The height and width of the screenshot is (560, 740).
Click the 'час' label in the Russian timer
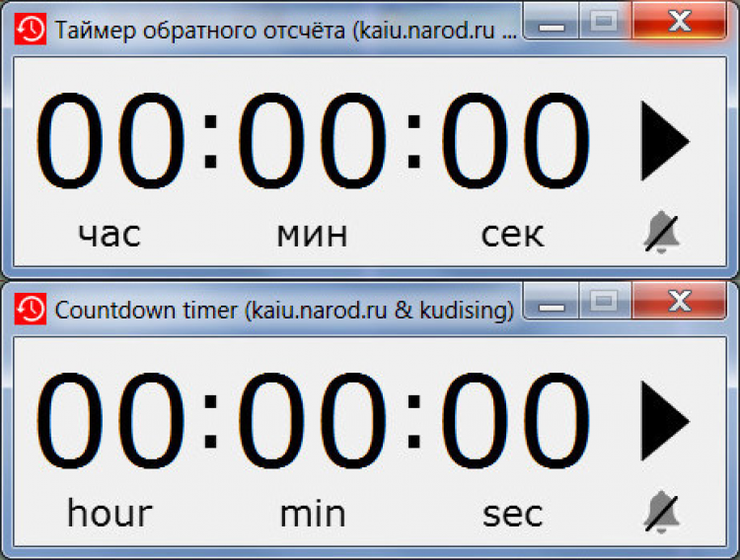[x=110, y=235]
